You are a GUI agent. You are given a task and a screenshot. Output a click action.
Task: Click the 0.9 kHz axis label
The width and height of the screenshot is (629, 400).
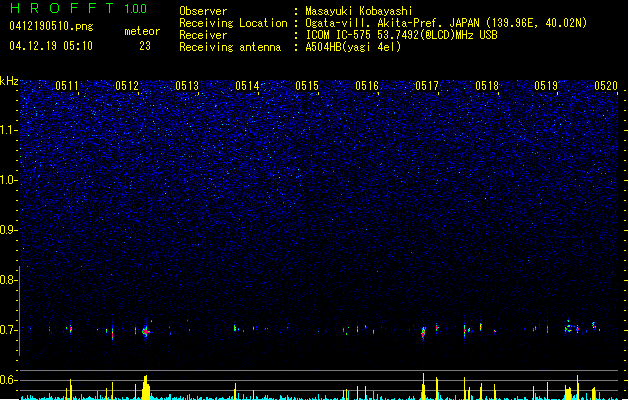point(8,230)
